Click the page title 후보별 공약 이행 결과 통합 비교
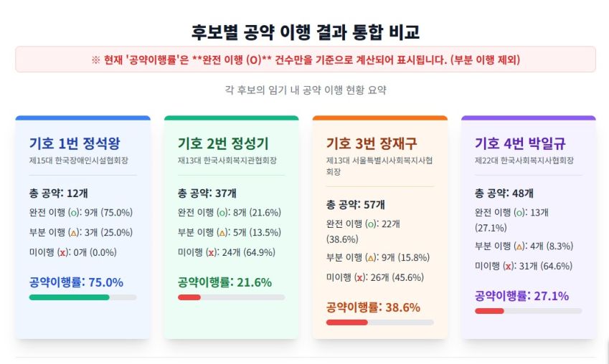The width and height of the screenshot is (609, 364). 305,32
